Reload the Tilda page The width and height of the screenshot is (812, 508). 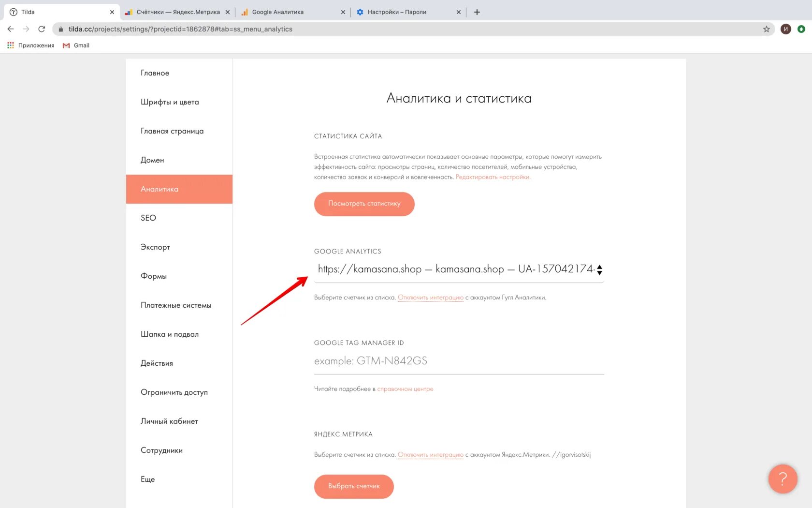coord(42,29)
